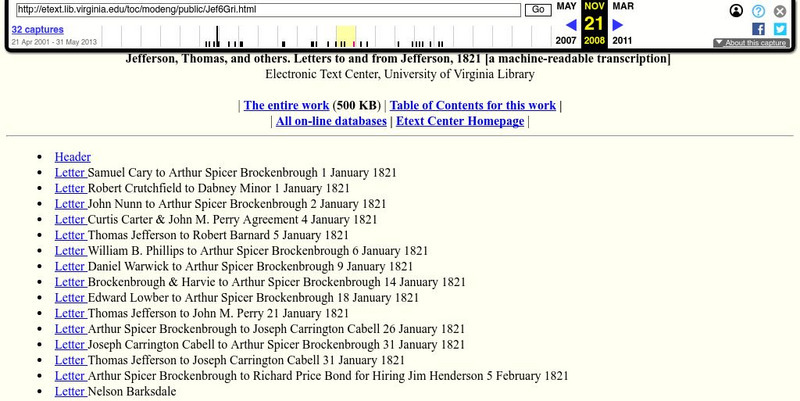Select text 'Electronic Text Center, University of Virginia Library'
This screenshot has width=800, height=401.
click(x=399, y=74)
